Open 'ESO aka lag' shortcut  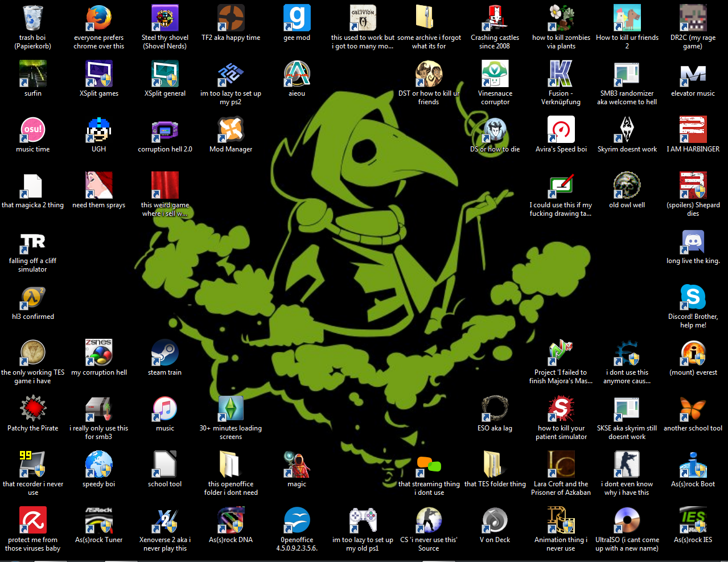pyautogui.click(x=495, y=408)
